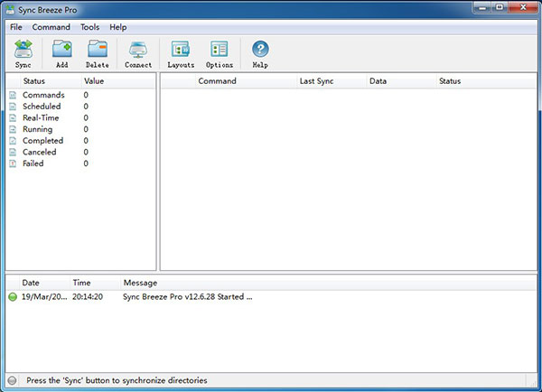
Task: Click the icon beside Scheduled status row
Action: (13, 107)
